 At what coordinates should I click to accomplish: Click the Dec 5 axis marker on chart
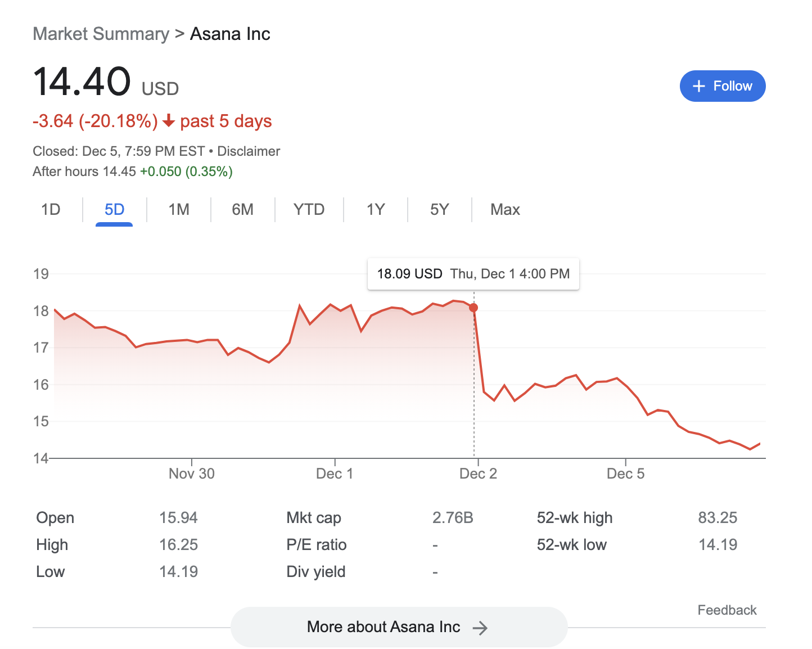coord(625,474)
